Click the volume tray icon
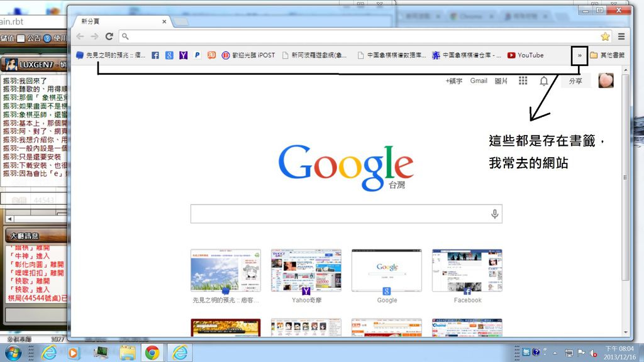The height and width of the screenshot is (362, 644). point(593,353)
